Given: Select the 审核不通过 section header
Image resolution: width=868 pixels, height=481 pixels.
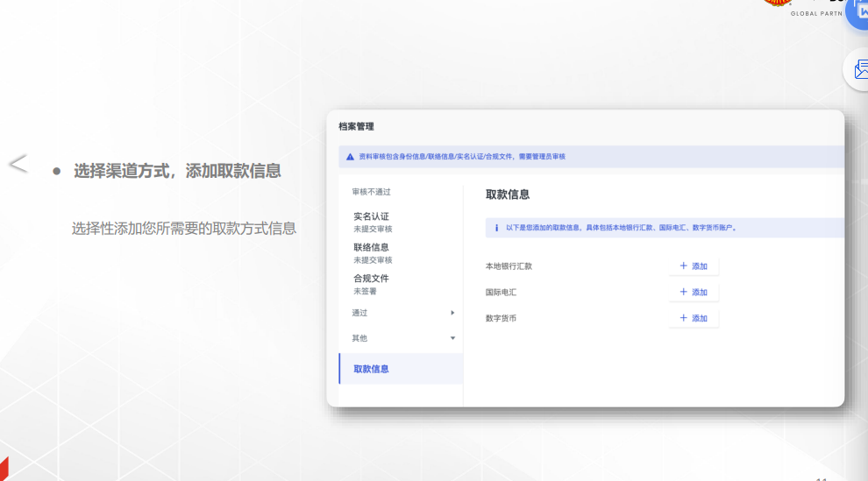Looking at the screenshot, I should 371,192.
